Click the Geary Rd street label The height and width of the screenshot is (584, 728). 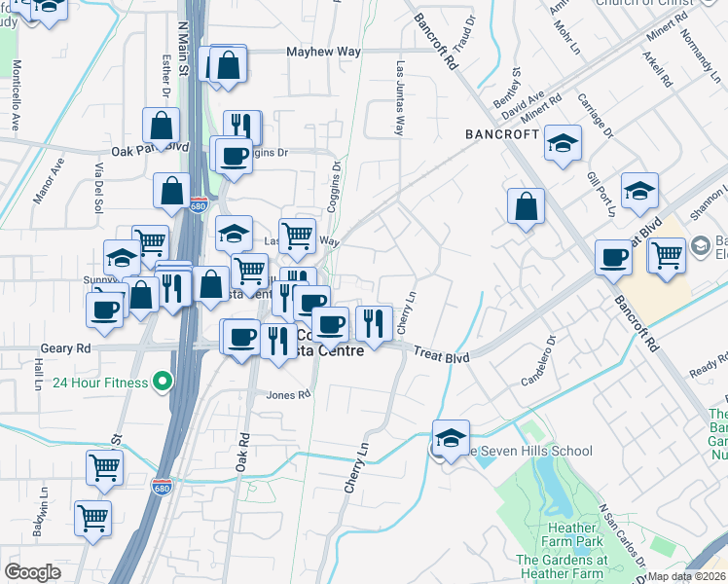(x=65, y=348)
